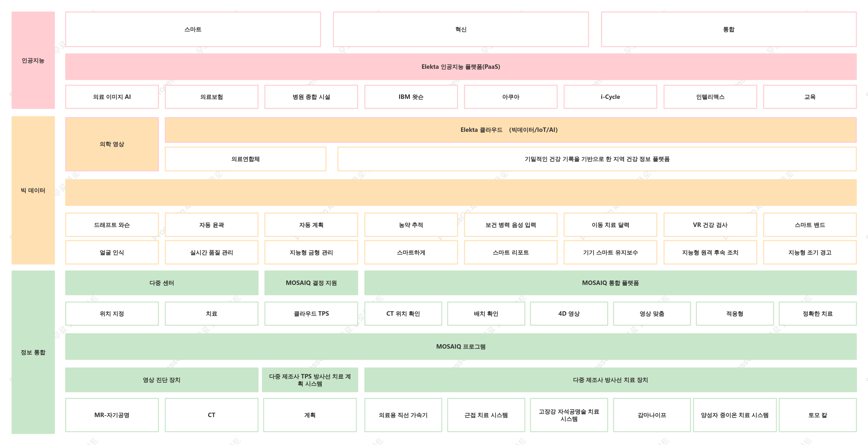Select the 스마트 리포트 box
Screen dimensions: 868x445
[511, 253]
